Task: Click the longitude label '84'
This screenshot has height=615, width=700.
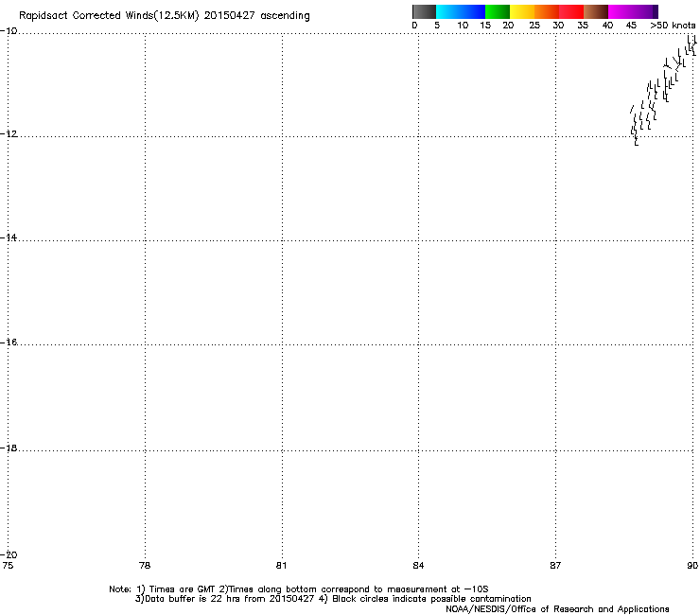Action: point(418,566)
